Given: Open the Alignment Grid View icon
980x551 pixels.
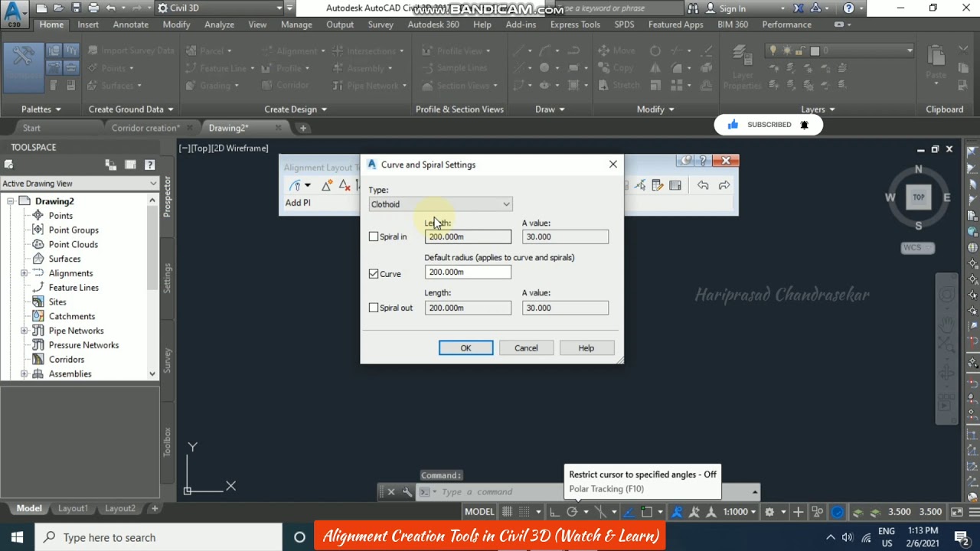Looking at the screenshot, I should coord(675,185).
